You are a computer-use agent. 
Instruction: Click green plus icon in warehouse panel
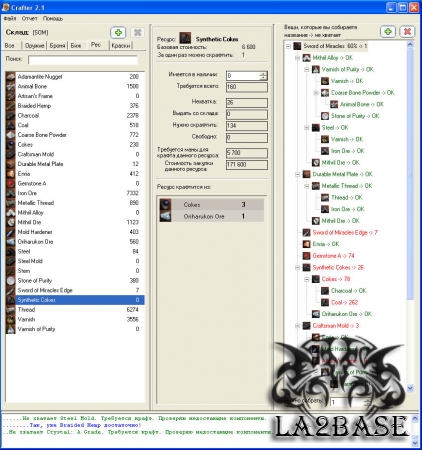118,32
